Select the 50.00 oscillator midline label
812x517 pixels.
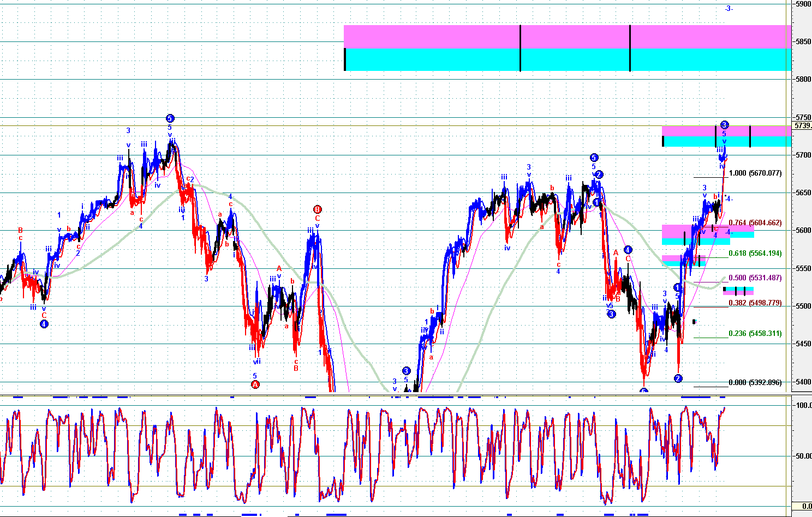[803, 456]
